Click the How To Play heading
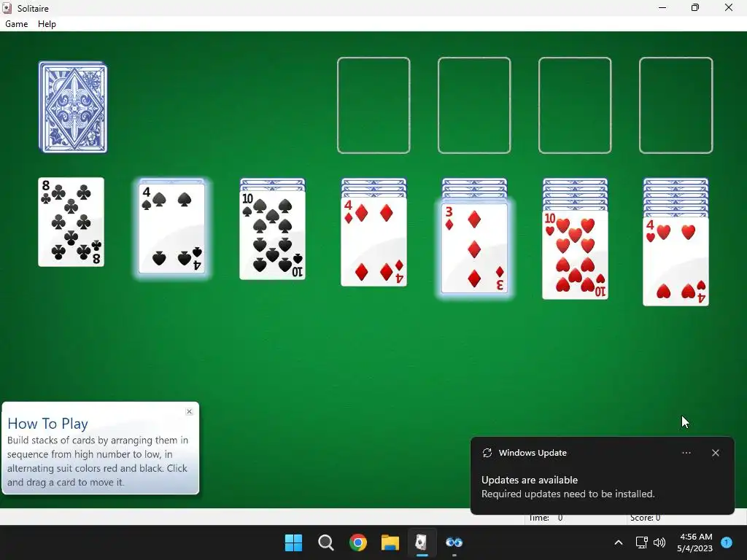Viewport: 747px width, 560px height. 47,424
